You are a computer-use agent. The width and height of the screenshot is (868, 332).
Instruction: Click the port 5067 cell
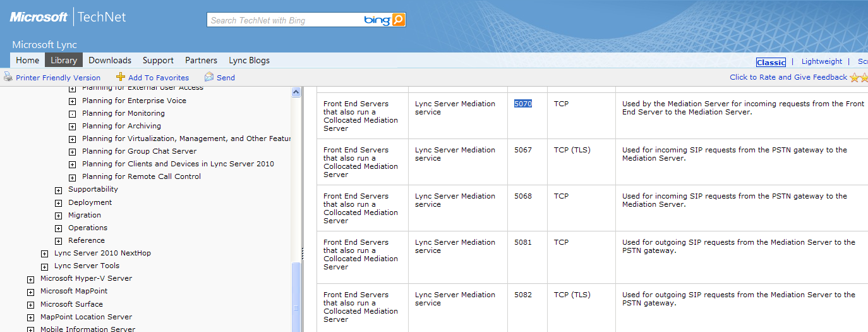coord(523,150)
